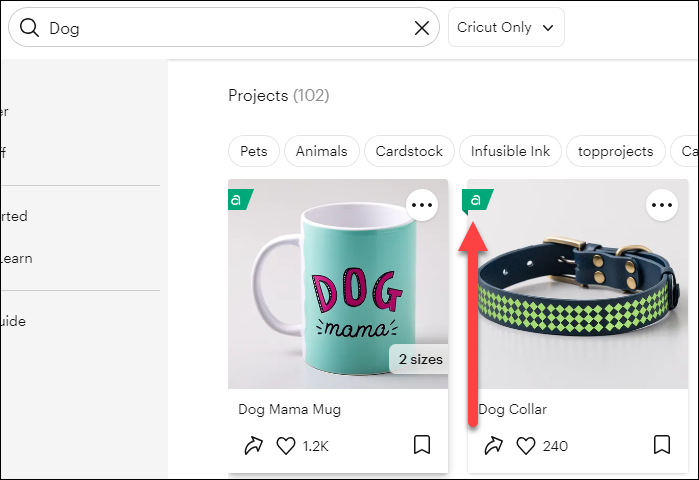Viewport: 699px width, 480px height.
Task: Open more options on Dog Collar
Action: click(661, 205)
